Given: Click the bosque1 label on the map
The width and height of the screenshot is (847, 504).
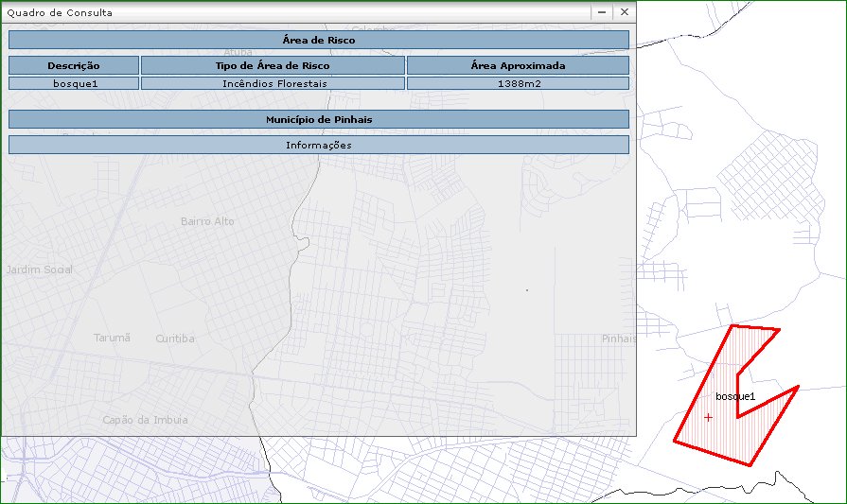Looking at the screenshot, I should [735, 396].
